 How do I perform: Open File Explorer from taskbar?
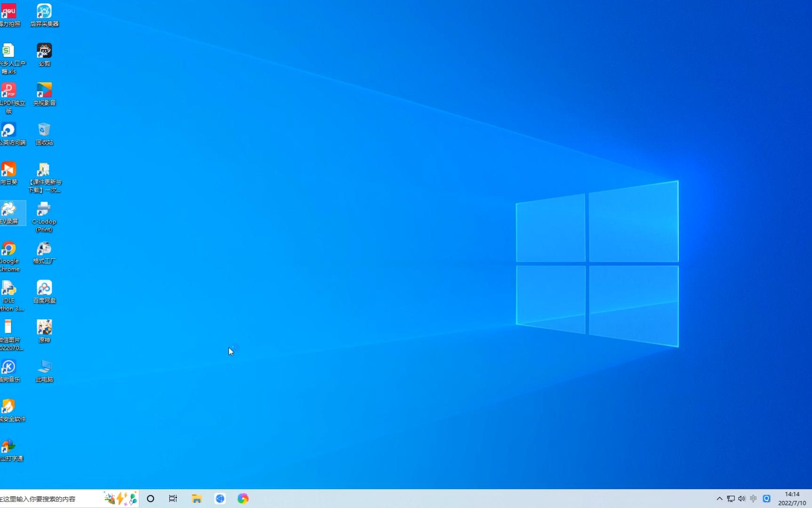point(197,499)
